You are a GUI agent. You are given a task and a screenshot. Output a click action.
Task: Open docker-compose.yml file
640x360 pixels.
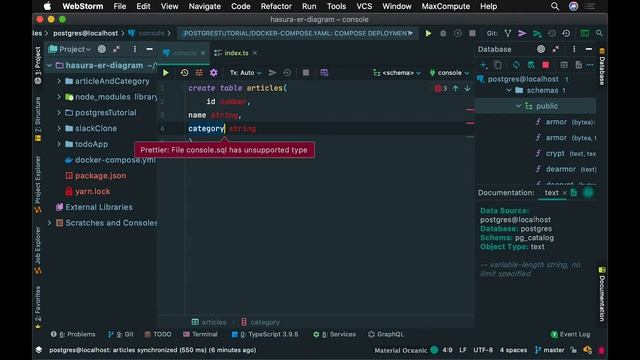click(110, 160)
